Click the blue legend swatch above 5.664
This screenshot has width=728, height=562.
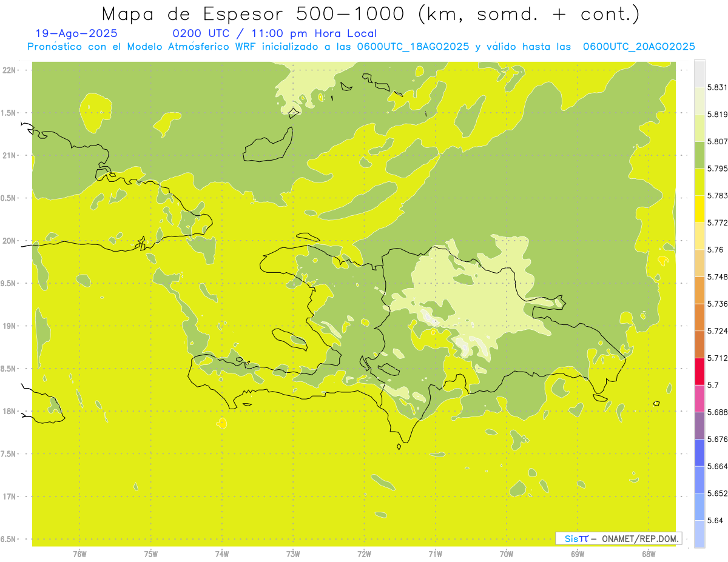point(699,452)
